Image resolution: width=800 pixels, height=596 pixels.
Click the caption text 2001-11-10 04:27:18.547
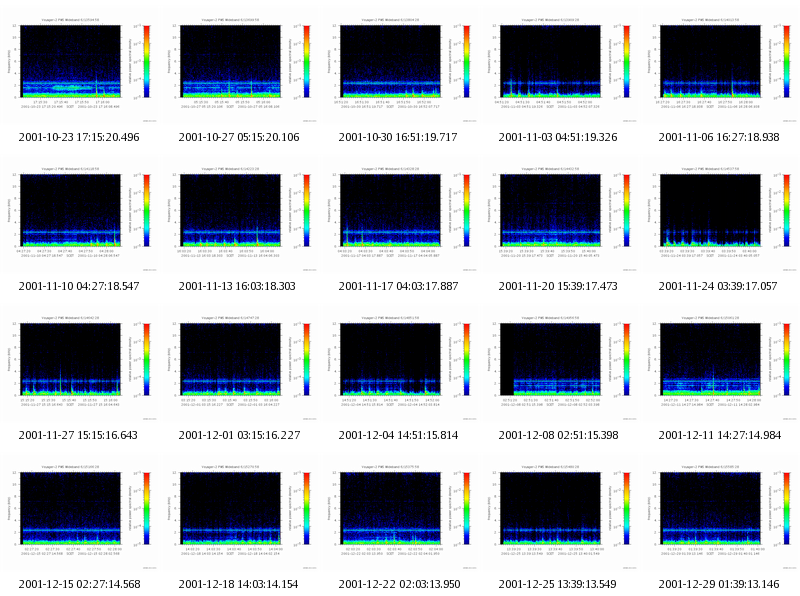click(79, 286)
